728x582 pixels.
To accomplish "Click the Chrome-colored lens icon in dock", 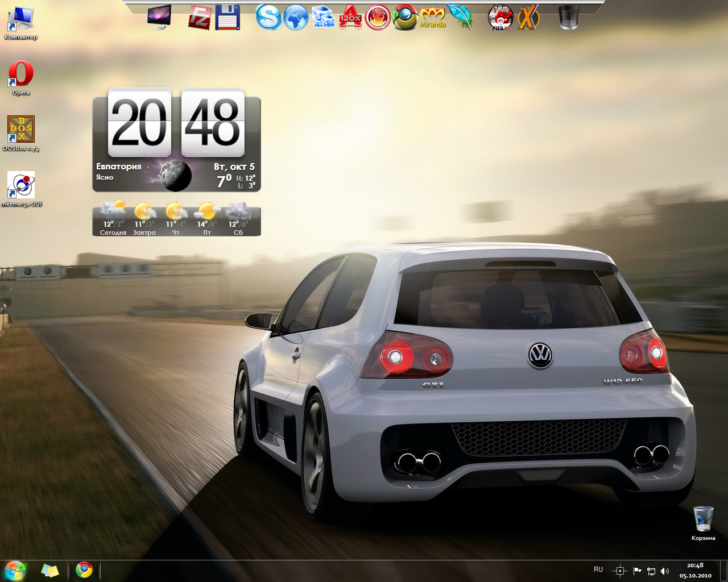I will (405, 17).
